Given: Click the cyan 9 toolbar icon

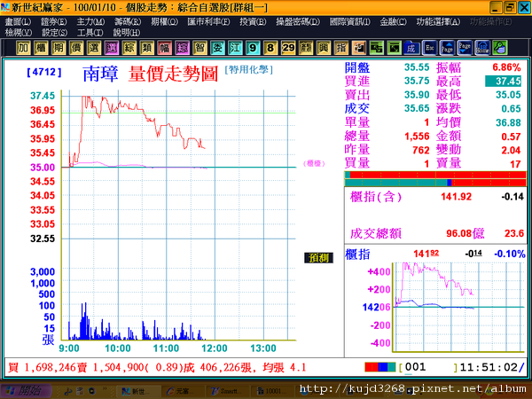Looking at the screenshot, I should coord(253,48).
